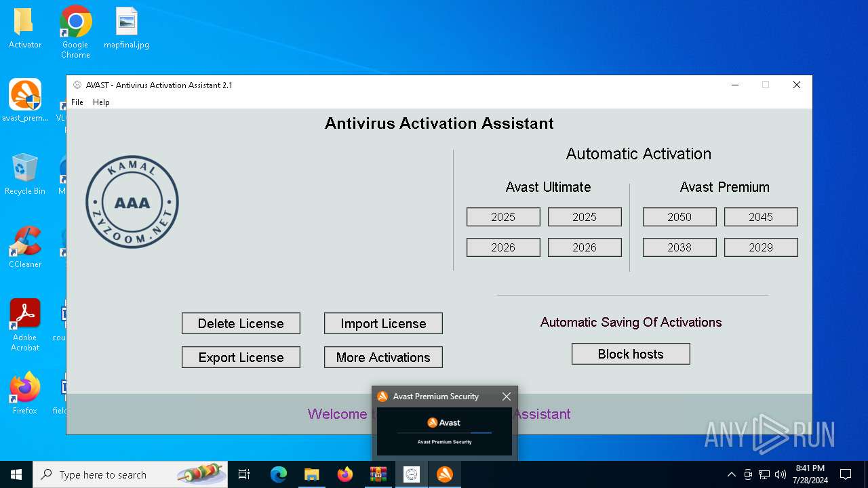The image size is (868, 488).
Task: Click the Delete License button
Action: [x=241, y=323]
